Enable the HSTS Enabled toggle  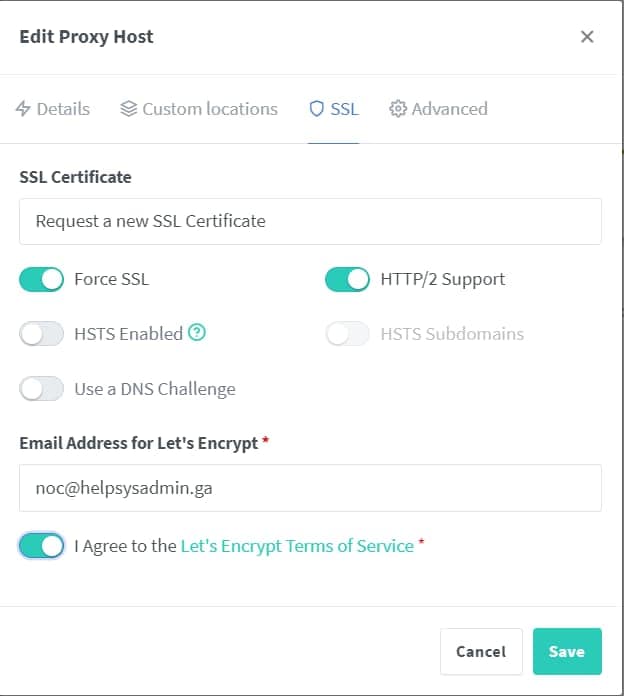tap(42, 334)
